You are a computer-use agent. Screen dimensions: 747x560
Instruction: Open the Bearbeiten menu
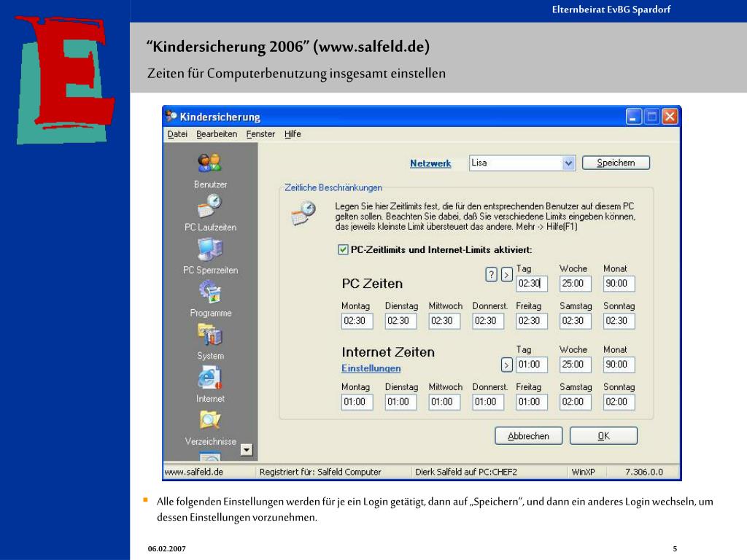217,134
